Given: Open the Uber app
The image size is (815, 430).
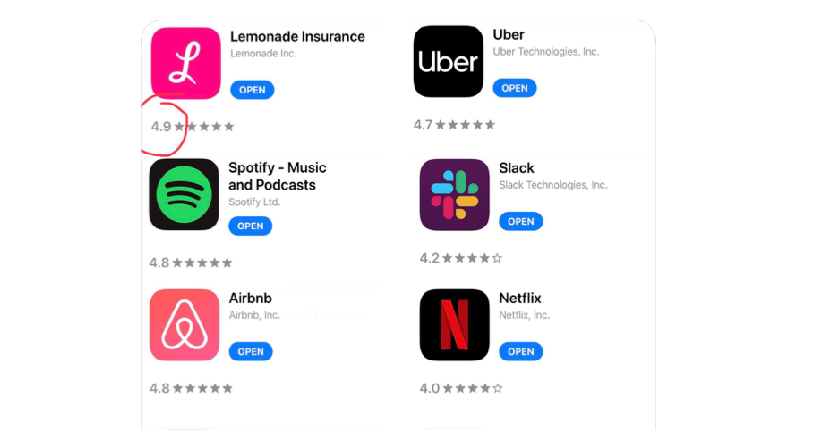Looking at the screenshot, I should pos(515,88).
